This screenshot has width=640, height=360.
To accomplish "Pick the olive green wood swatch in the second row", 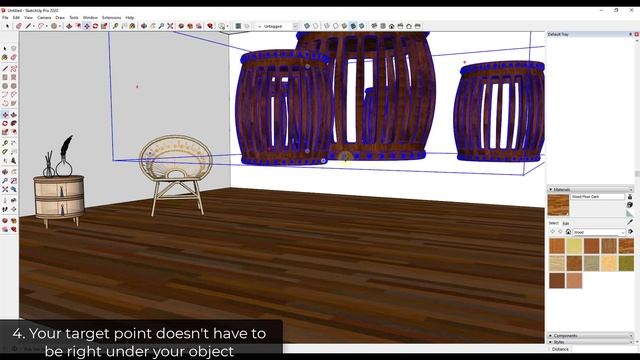I will point(626,264).
